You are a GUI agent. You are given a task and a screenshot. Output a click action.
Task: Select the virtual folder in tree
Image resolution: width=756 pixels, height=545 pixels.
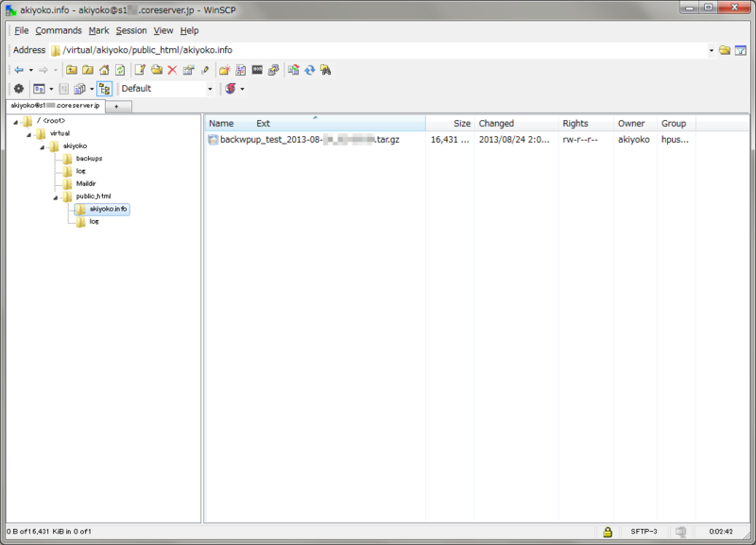tap(60, 133)
